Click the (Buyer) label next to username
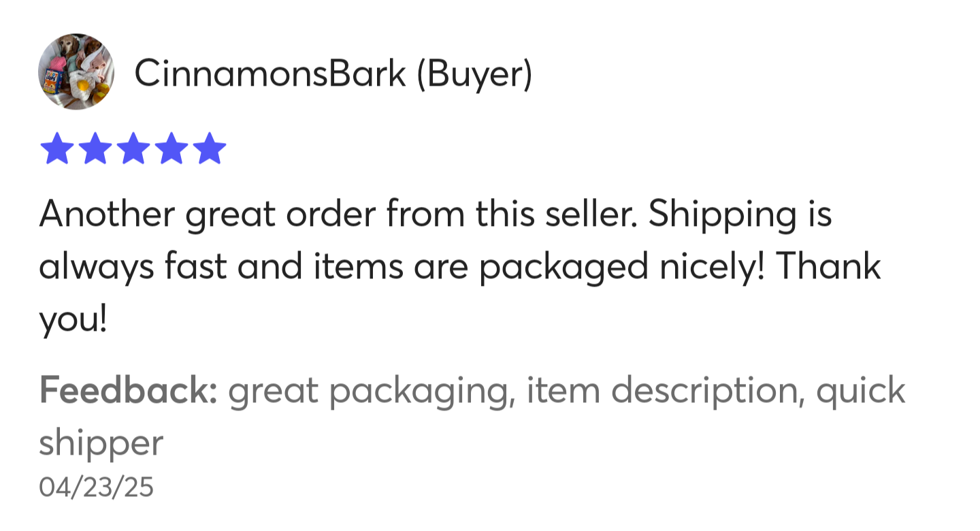The image size is (980, 531). [474, 74]
